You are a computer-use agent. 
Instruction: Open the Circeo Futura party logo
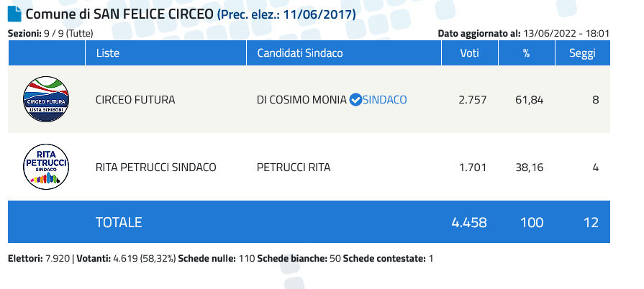click(46, 99)
